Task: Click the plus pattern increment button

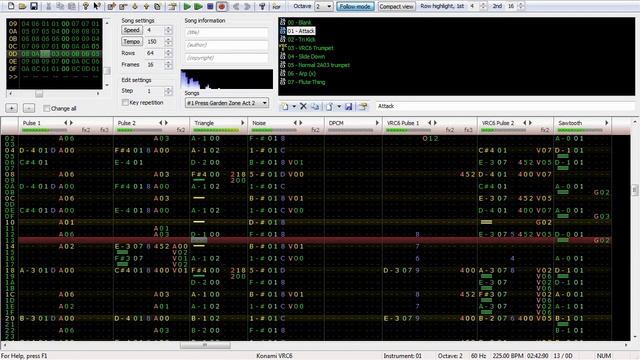Action: click(x=11, y=108)
